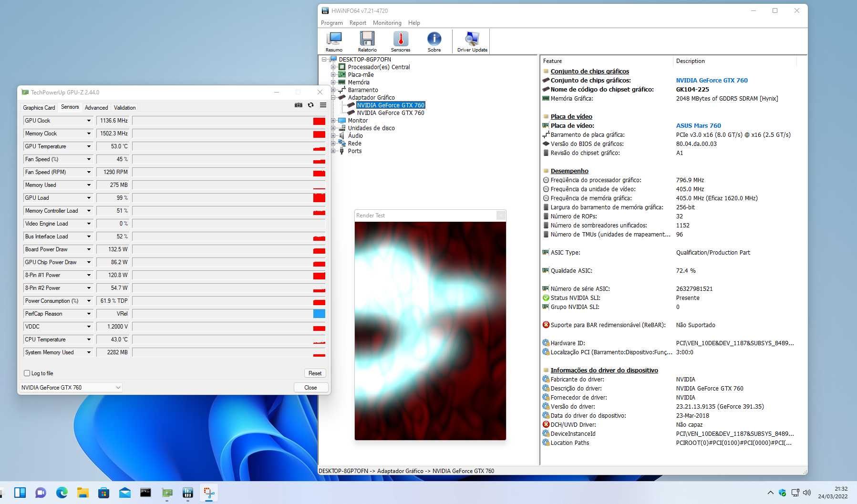The height and width of the screenshot is (504, 857).
Task: Open File Explorer from the taskbar
Action: (83, 493)
